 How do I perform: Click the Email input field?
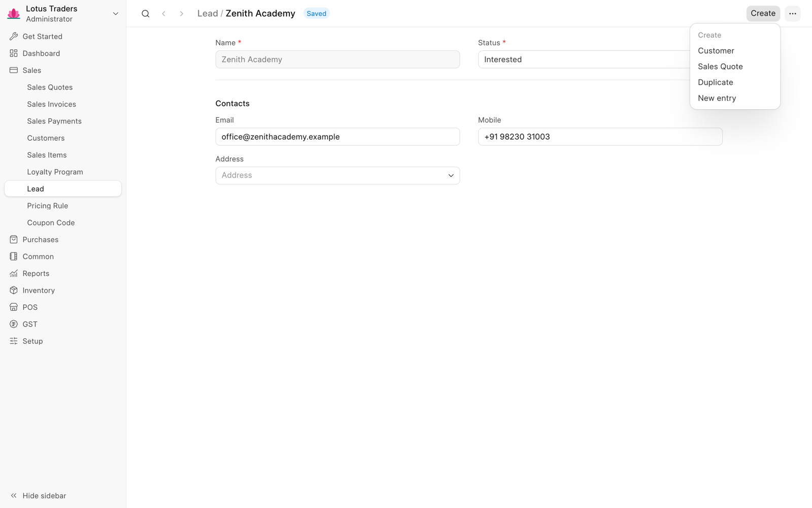point(337,137)
